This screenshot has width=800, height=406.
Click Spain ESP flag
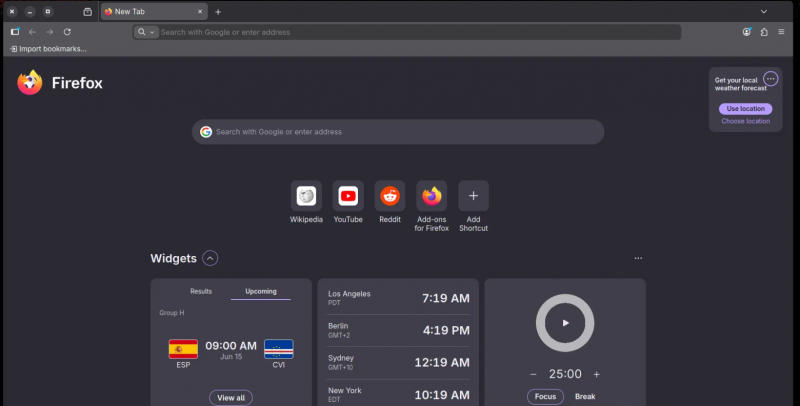183,349
